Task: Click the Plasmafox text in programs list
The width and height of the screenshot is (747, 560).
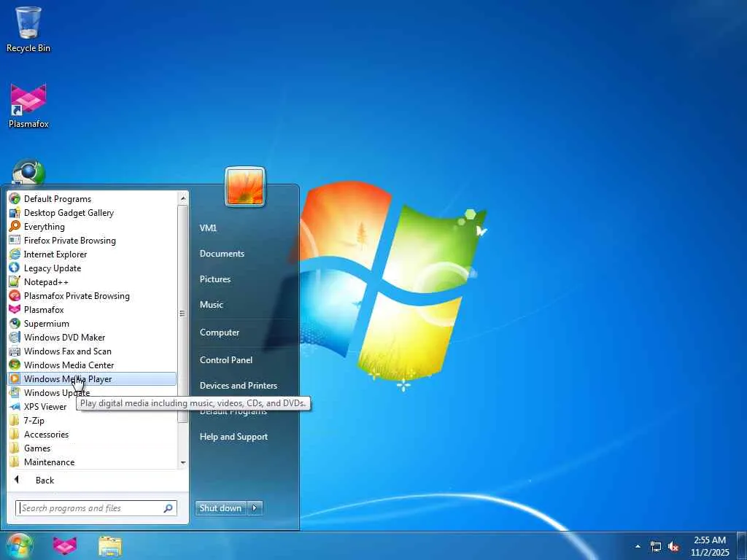Action: click(x=44, y=309)
